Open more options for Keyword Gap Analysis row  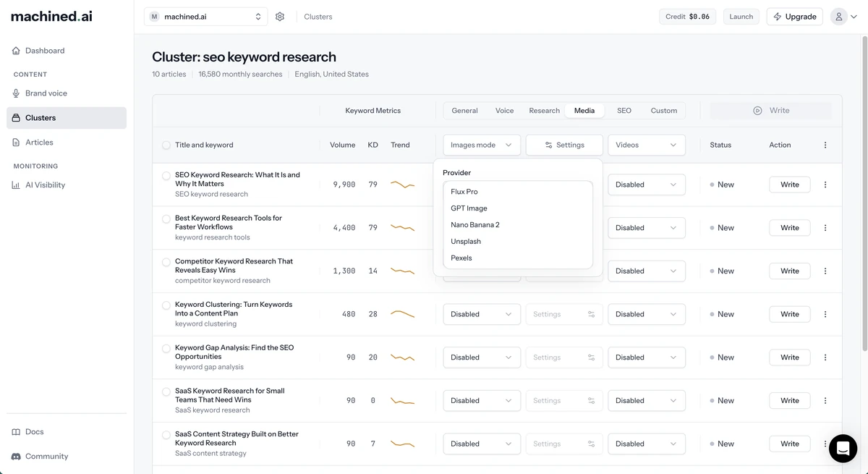tap(825, 357)
